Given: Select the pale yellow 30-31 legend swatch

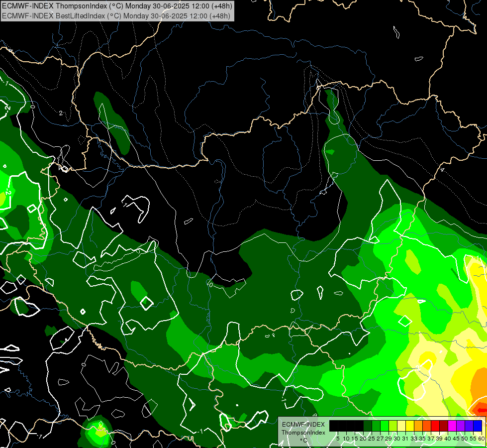Looking at the screenshot, I should [401, 426].
